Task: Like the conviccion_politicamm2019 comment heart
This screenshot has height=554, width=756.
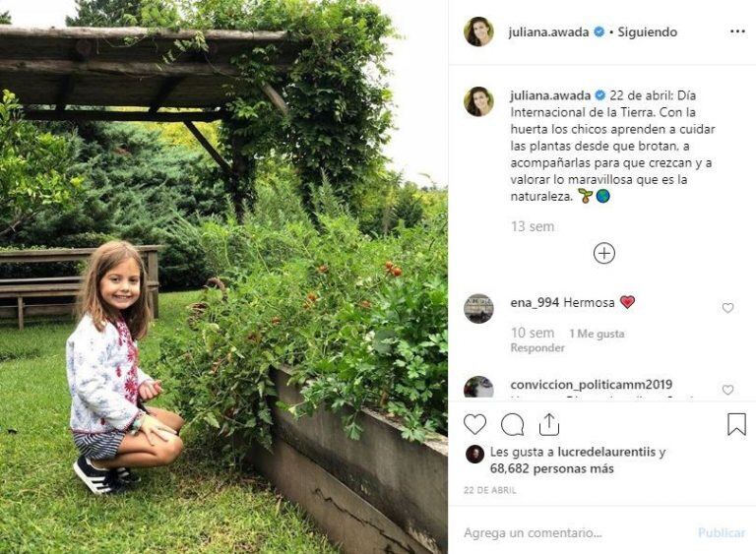Action: point(727,390)
